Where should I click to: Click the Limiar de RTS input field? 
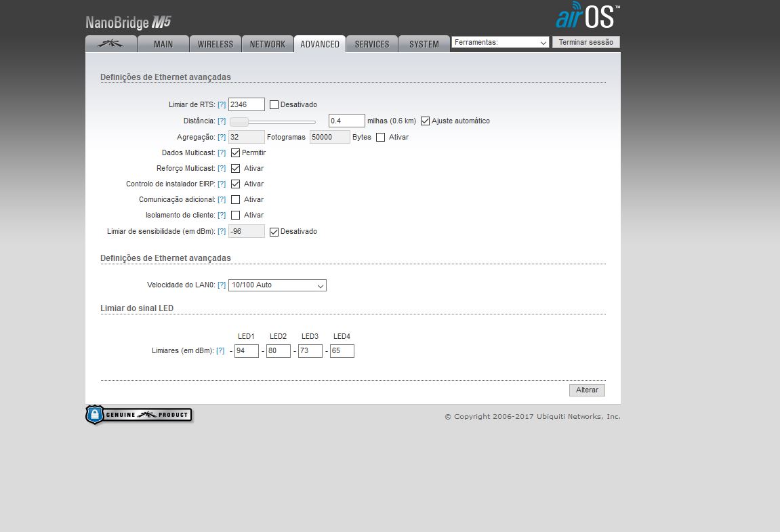click(246, 104)
